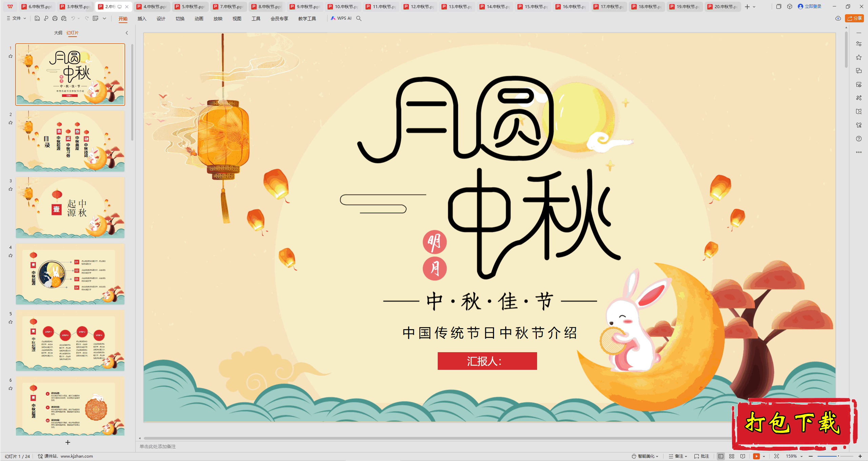Open the more options ellipsis in right sidebar
The width and height of the screenshot is (868, 461).
[x=859, y=152]
